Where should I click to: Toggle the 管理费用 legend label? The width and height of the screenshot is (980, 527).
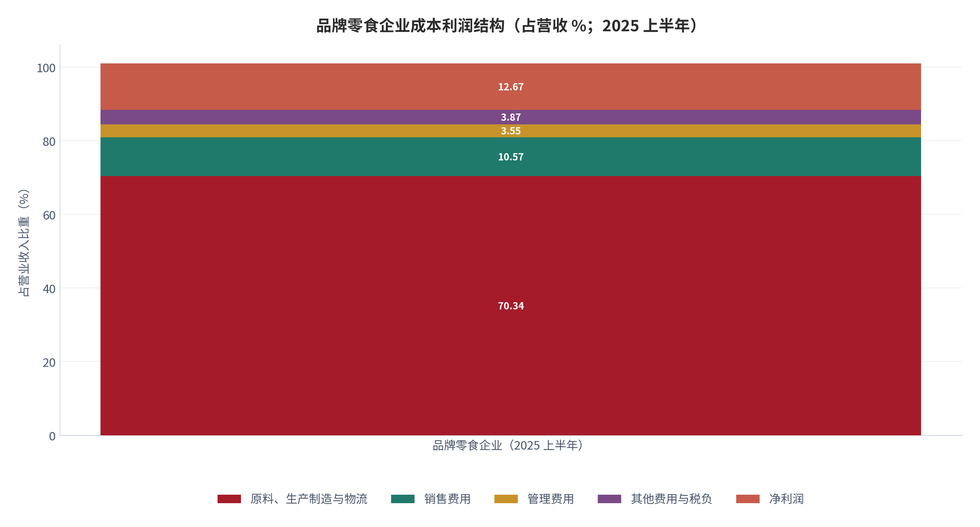click(x=551, y=499)
